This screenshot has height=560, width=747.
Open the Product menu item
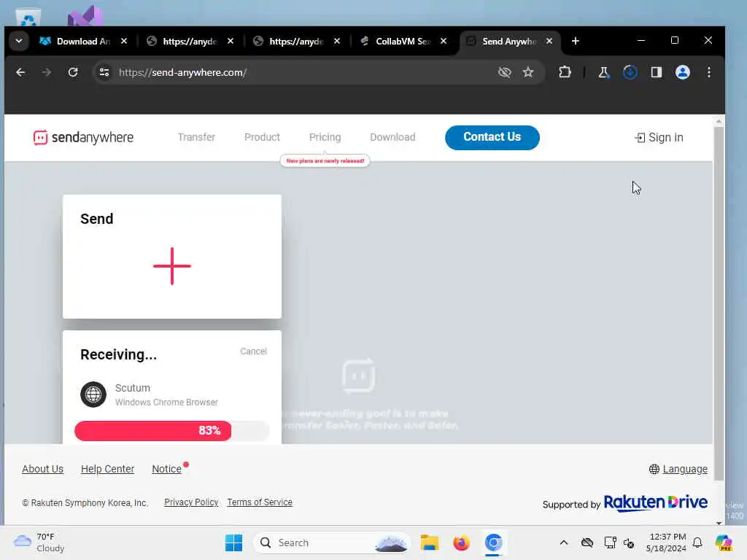[262, 137]
